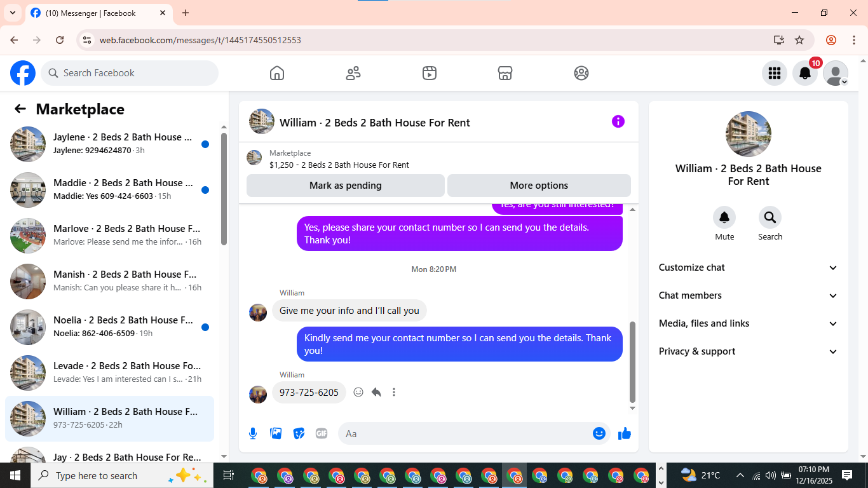Open Noelia's conversation in the list
The image size is (868, 488).
click(x=109, y=327)
